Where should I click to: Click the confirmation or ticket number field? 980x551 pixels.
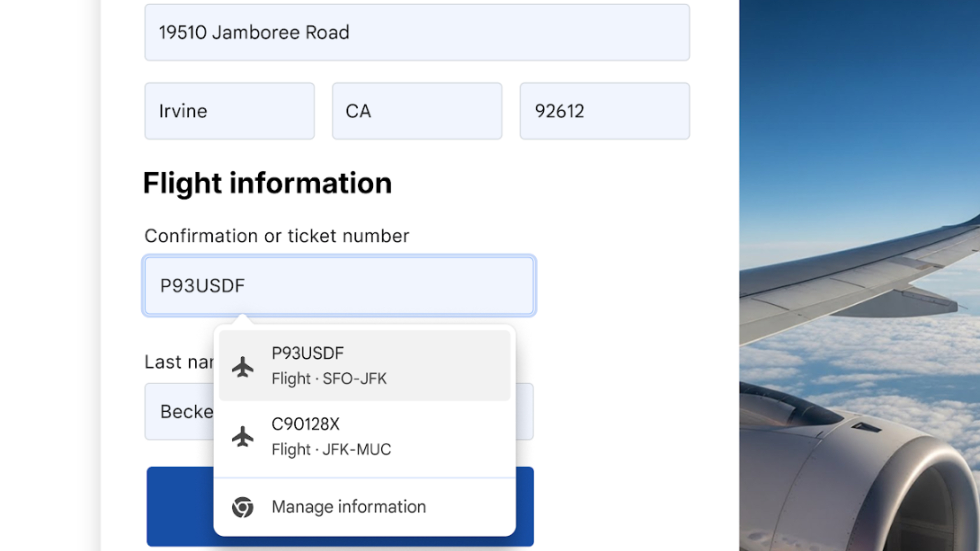[x=339, y=285]
